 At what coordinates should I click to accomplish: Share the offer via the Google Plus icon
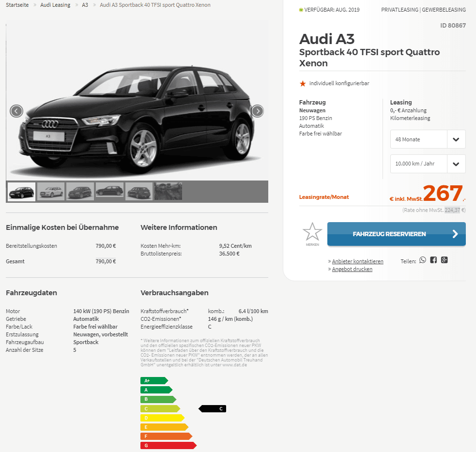[445, 260]
